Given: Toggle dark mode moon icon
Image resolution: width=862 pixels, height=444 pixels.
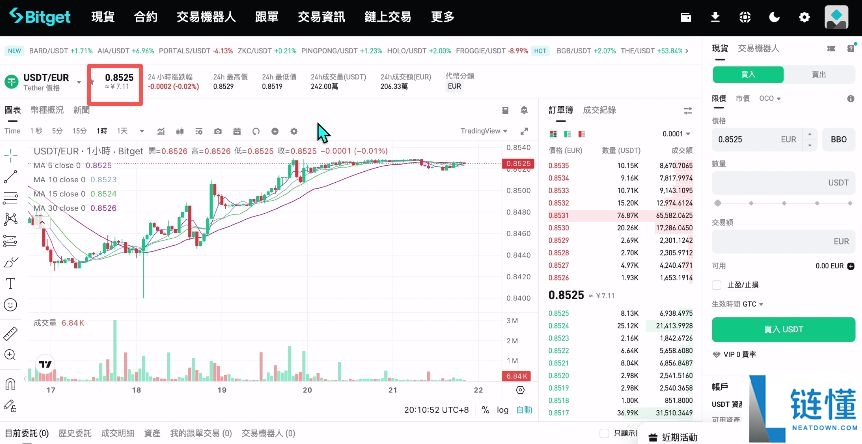Looking at the screenshot, I should pyautogui.click(x=775, y=17).
